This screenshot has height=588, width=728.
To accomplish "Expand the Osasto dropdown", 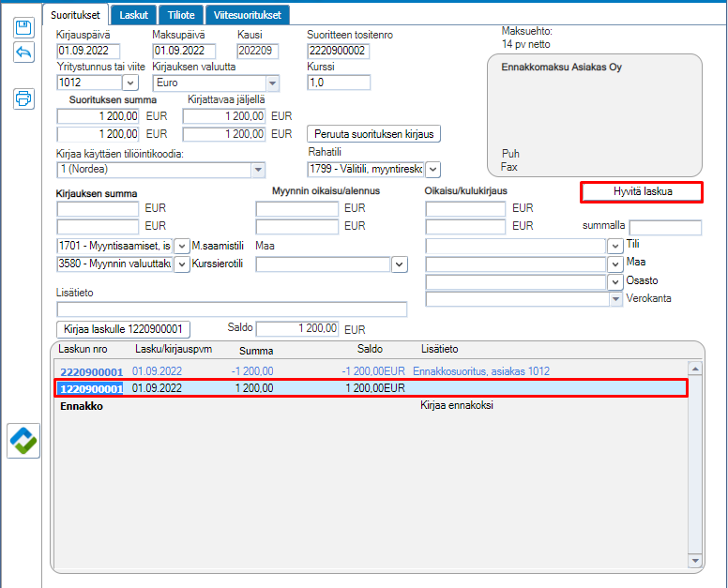I will pos(615,281).
